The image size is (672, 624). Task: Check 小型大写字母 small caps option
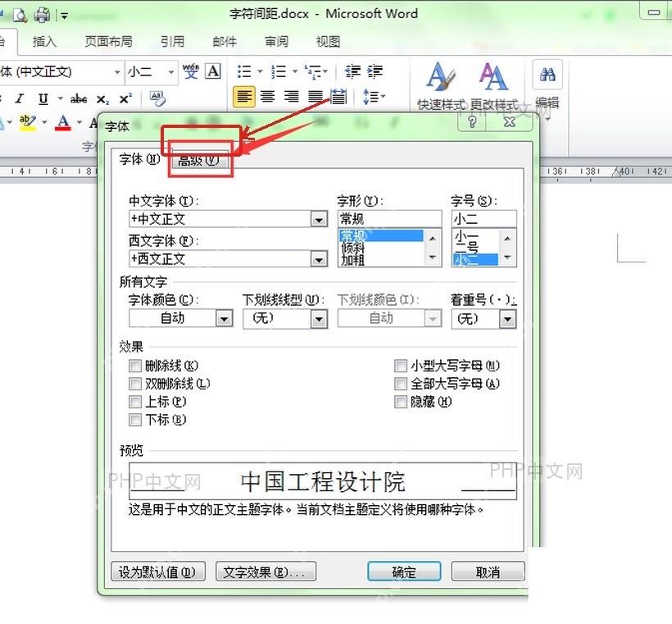(x=401, y=366)
